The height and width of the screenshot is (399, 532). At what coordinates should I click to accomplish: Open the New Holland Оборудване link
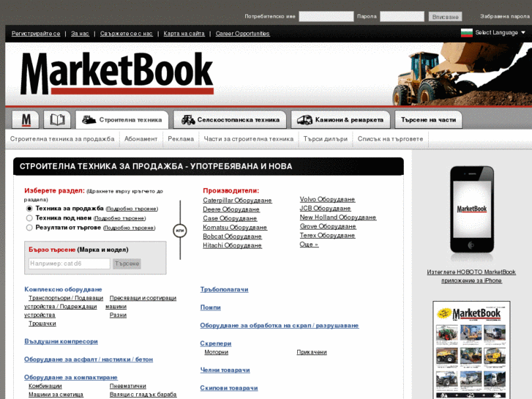338,217
